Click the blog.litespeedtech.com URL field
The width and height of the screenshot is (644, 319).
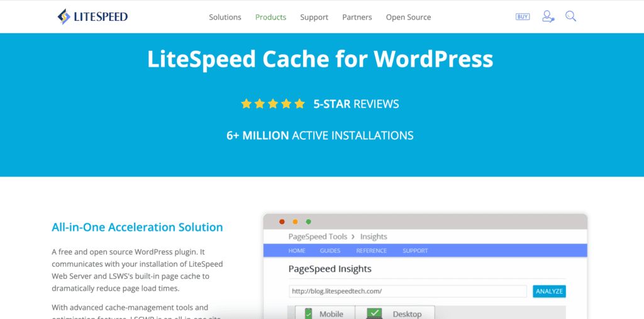click(408, 291)
